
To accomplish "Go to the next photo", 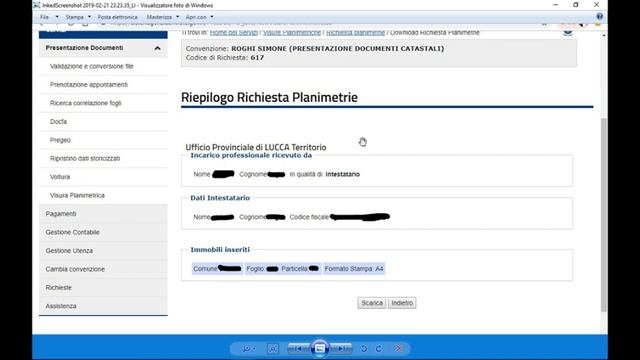I will pyautogui.click(x=341, y=349).
